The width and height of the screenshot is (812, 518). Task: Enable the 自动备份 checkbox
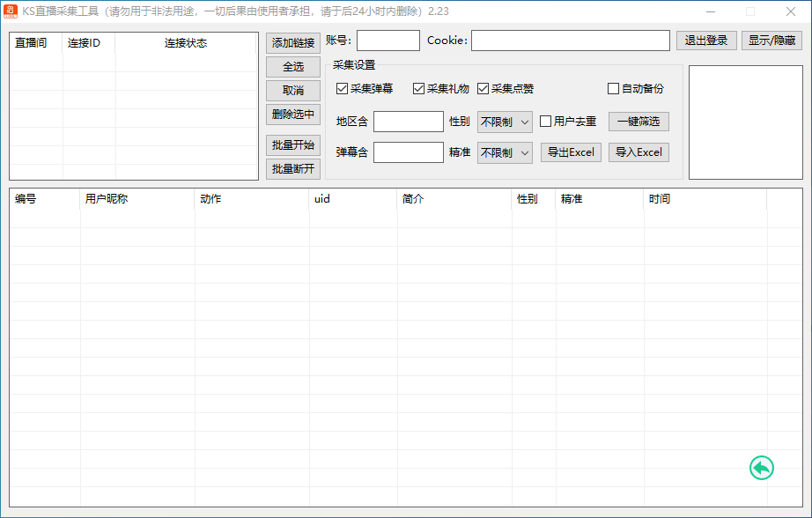(x=613, y=88)
